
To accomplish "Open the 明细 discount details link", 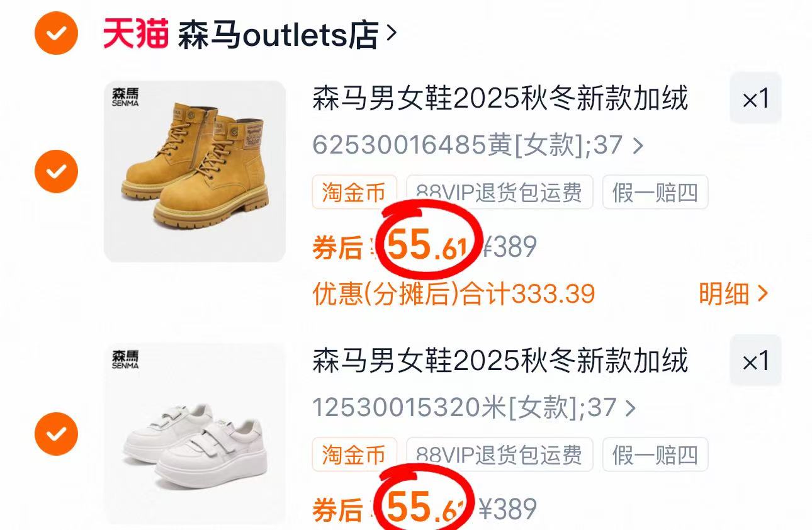I will (733, 294).
